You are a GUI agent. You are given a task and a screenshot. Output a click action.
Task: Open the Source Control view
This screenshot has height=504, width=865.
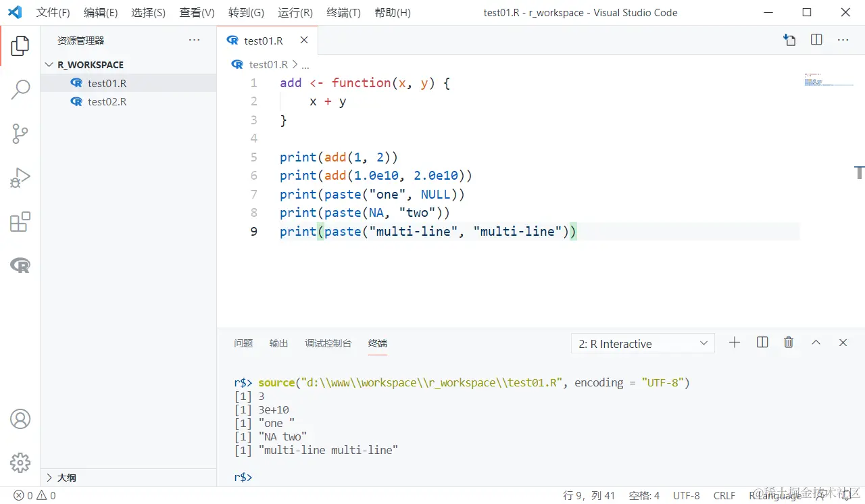click(20, 134)
